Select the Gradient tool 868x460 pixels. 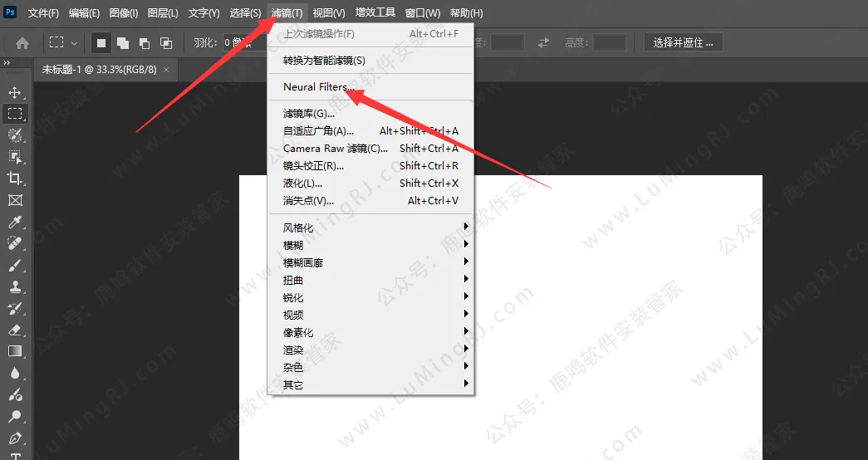(x=15, y=351)
